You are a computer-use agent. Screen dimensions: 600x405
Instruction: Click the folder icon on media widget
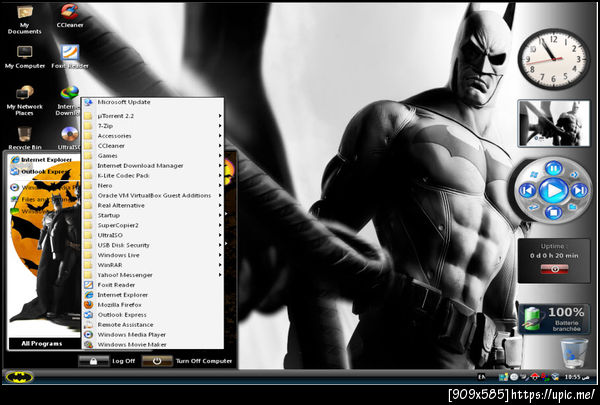573,207
